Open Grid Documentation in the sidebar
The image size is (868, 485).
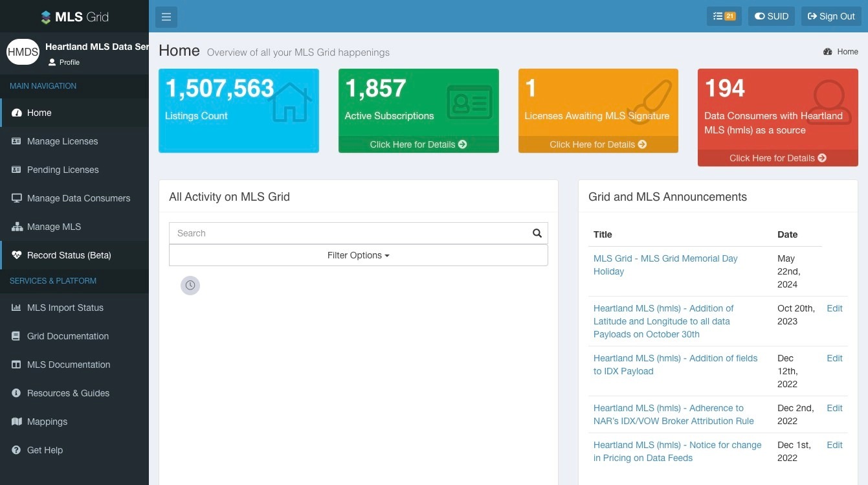(74, 336)
